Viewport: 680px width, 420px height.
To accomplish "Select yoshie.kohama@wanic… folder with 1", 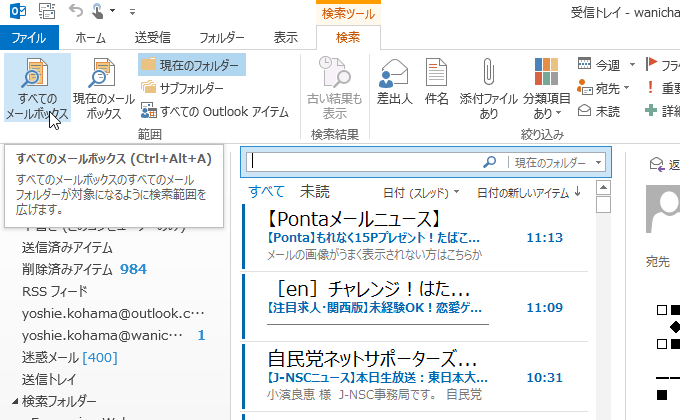I will tap(113, 335).
